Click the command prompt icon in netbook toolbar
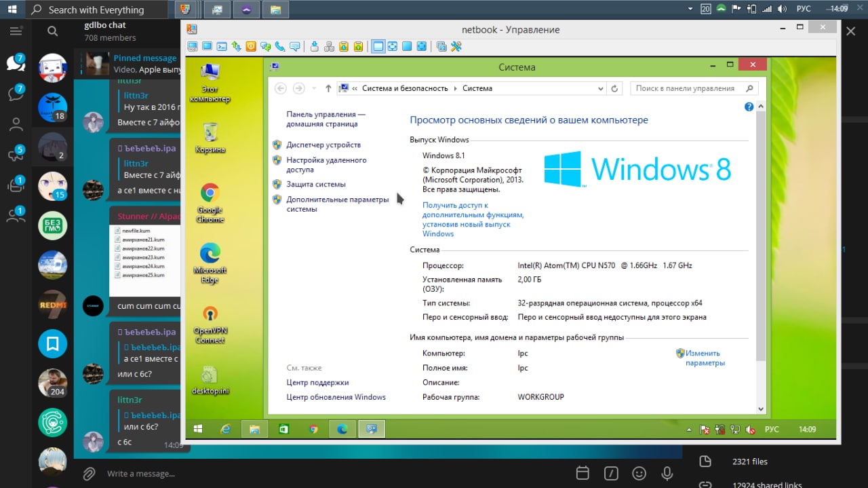Screen dimensions: 868x488 tap(222, 46)
